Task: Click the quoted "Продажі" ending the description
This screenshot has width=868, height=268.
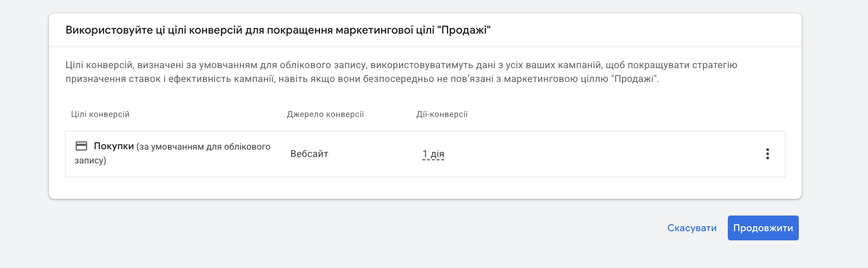Action: click(635, 79)
